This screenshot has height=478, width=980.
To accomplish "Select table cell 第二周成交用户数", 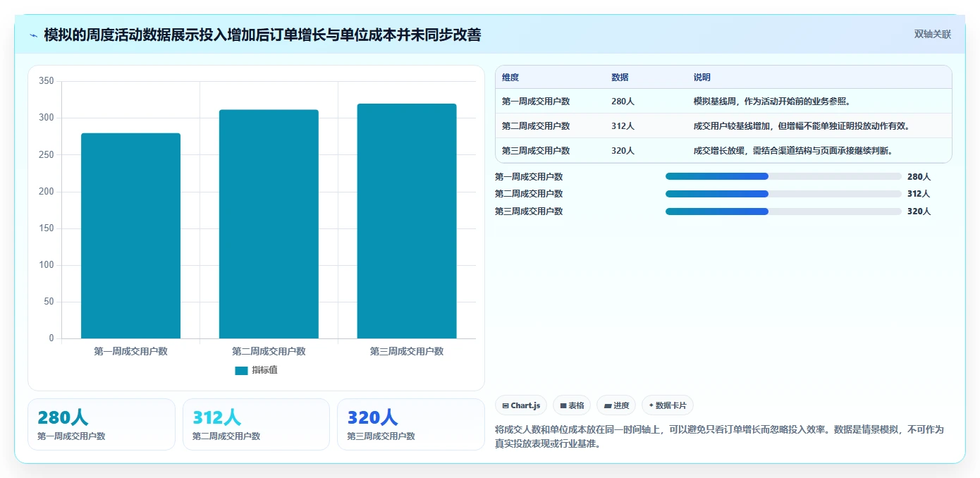I will tap(536, 126).
